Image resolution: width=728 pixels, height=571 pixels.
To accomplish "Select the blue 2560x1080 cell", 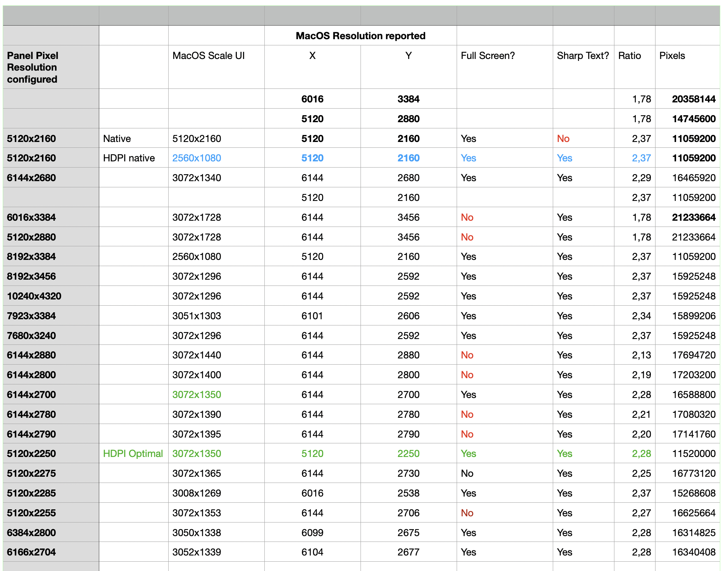I will point(197,158).
